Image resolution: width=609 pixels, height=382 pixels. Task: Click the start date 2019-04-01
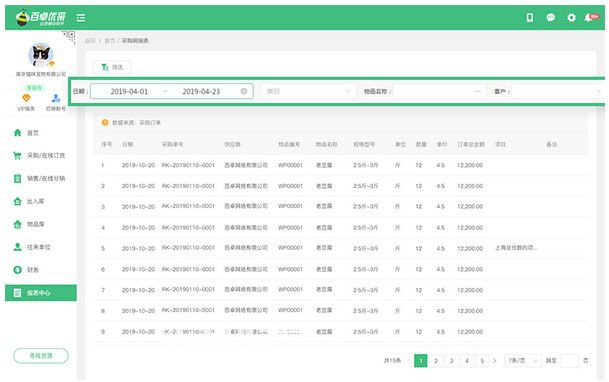click(129, 92)
